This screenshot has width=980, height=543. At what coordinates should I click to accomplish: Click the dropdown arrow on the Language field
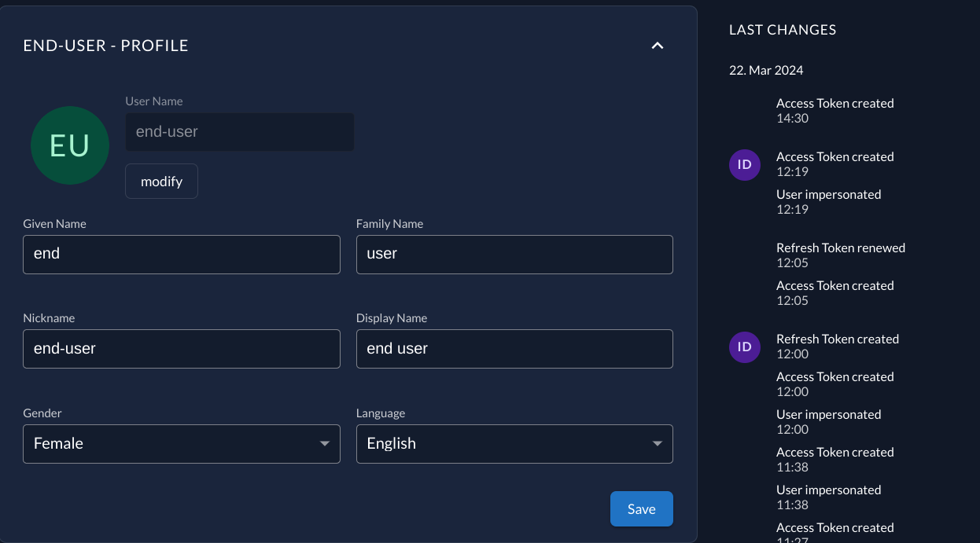pyautogui.click(x=658, y=444)
